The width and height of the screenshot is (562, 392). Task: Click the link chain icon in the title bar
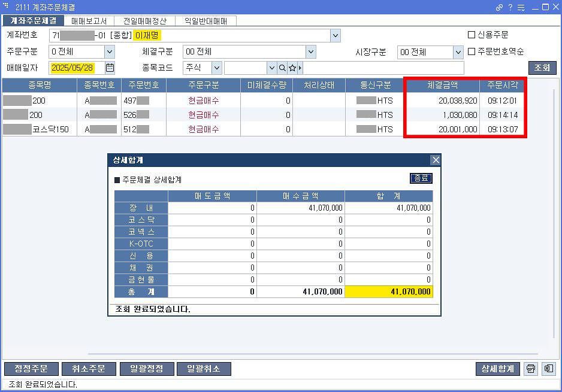click(499, 7)
